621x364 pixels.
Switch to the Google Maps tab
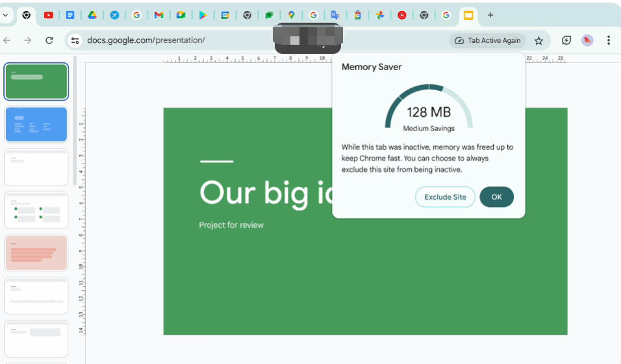291,15
